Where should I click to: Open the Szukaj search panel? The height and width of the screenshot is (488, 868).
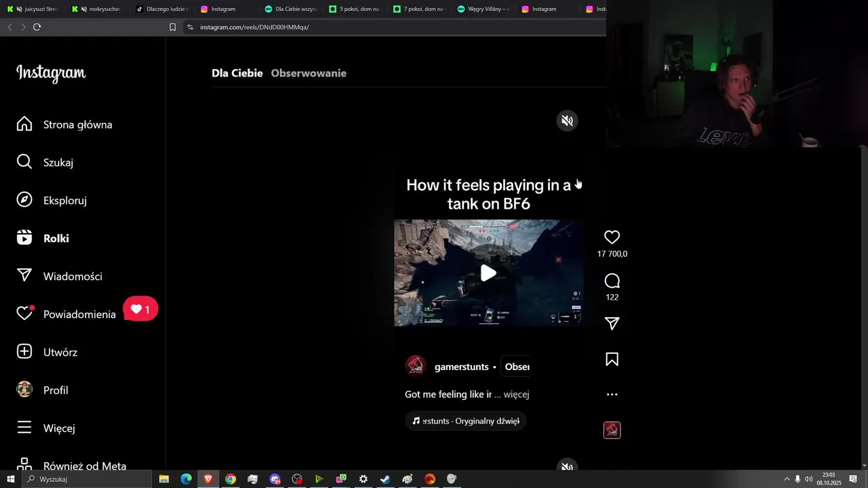click(x=45, y=163)
